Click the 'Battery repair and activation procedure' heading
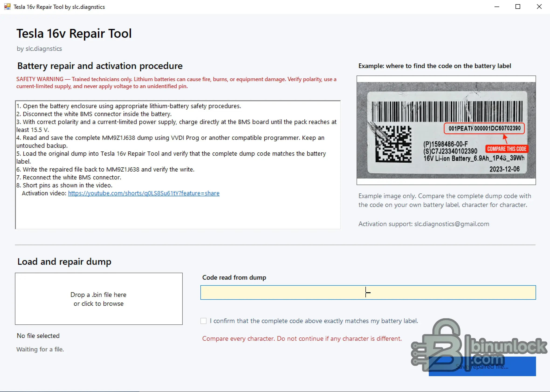Image resolution: width=550 pixels, height=392 pixels. (x=100, y=66)
